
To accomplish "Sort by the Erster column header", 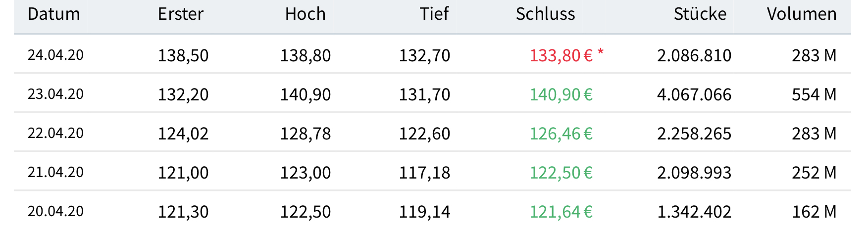I will point(180,14).
